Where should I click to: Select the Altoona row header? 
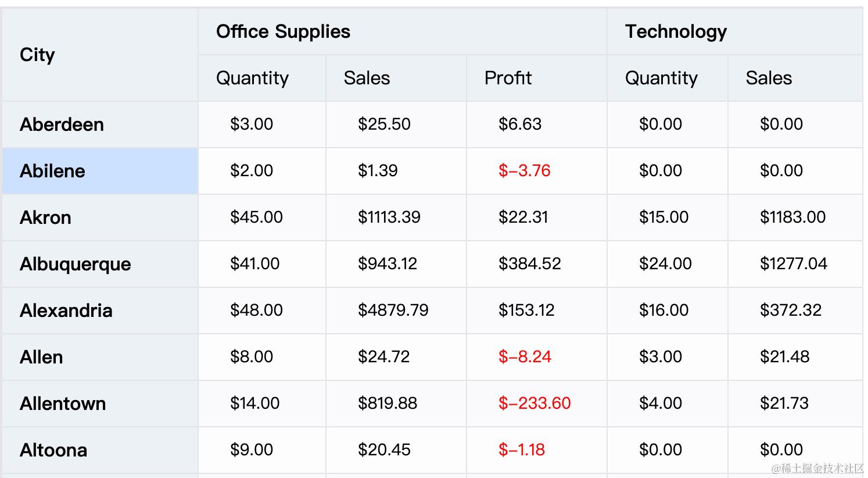53,450
